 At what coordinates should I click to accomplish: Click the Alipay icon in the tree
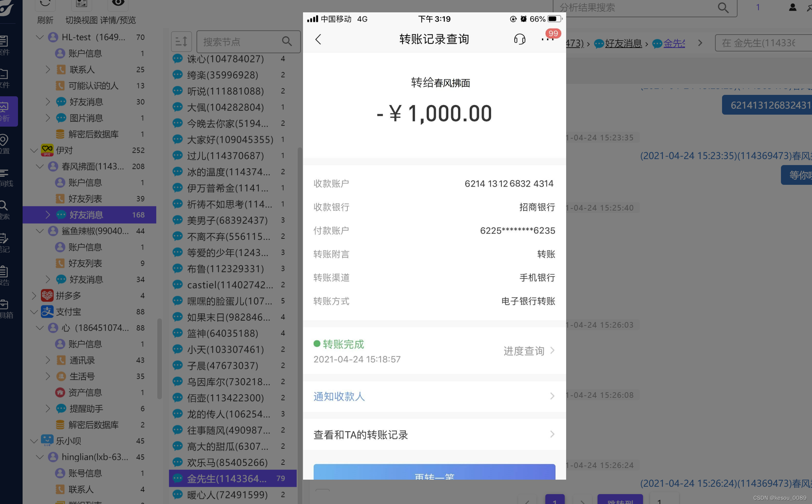tap(47, 312)
